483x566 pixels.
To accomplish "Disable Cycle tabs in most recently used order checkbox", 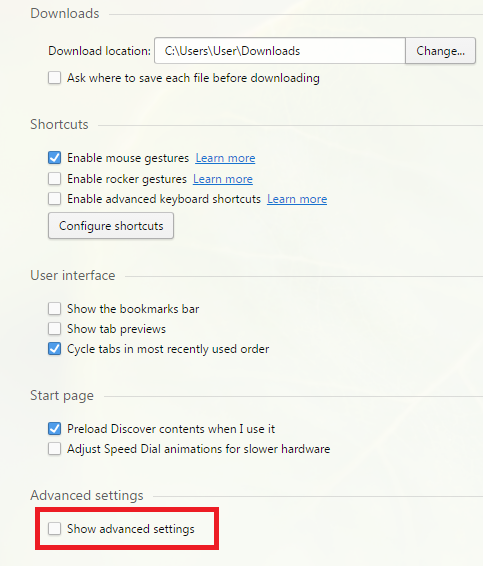I will pos(55,349).
